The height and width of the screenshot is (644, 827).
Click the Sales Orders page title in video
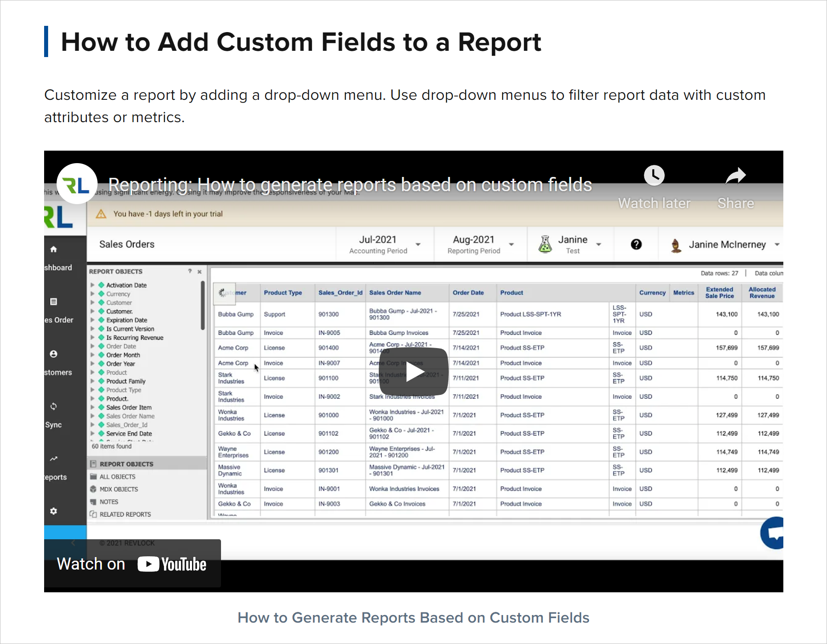(127, 244)
